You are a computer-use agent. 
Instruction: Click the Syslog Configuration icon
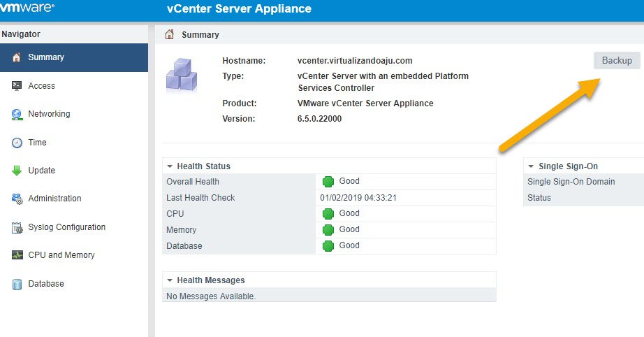17,227
